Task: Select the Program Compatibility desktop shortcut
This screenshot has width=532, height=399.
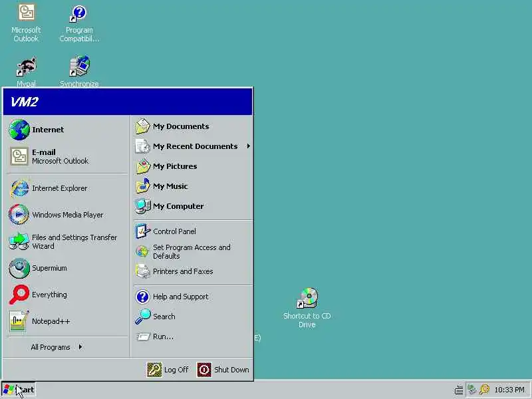Action: pos(79,23)
